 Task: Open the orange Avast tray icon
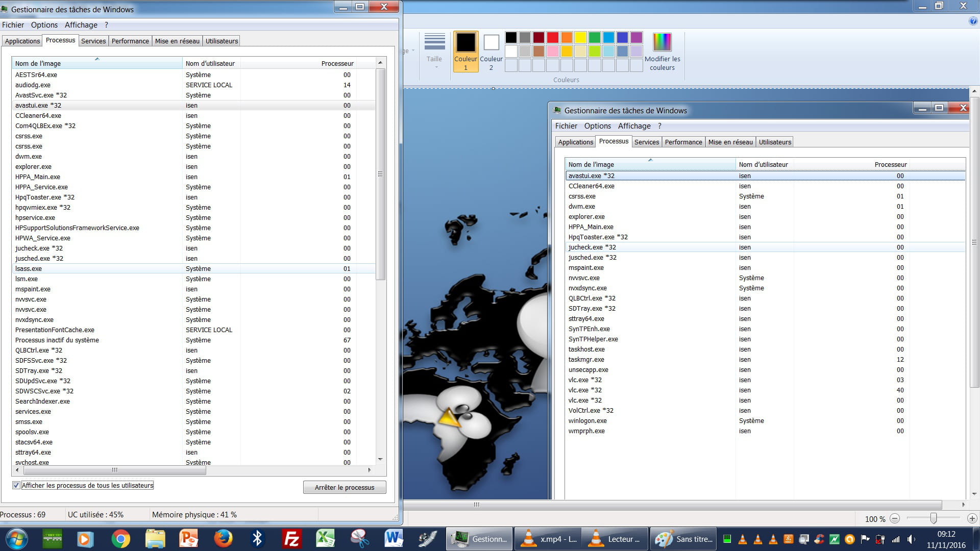[850, 539]
